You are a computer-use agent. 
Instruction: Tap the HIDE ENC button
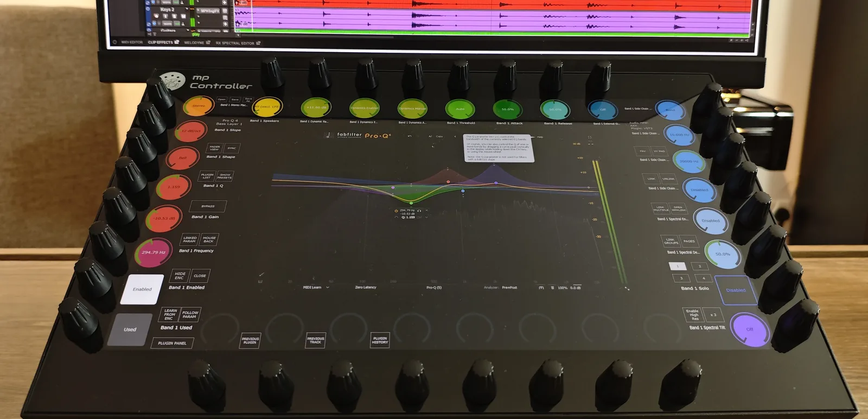(180, 276)
